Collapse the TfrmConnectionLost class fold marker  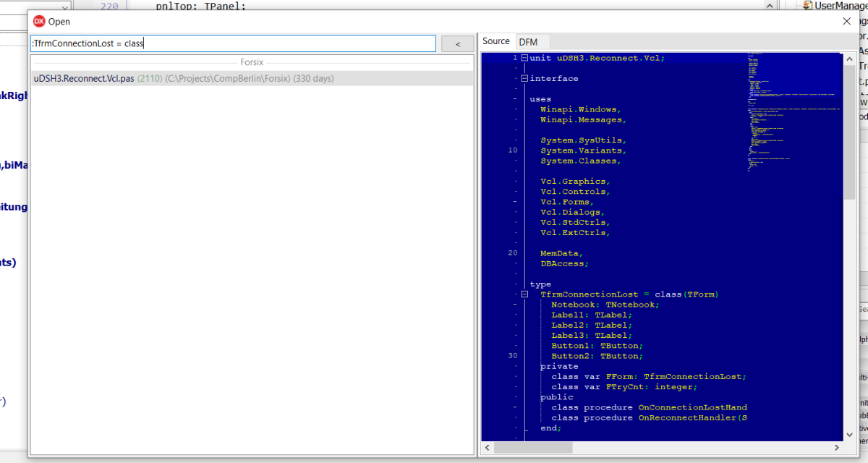(x=524, y=294)
